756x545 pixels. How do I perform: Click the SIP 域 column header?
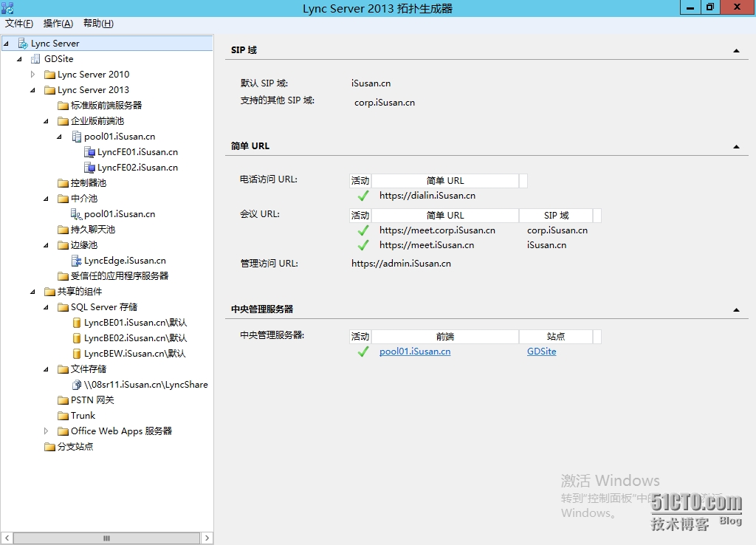(556, 215)
